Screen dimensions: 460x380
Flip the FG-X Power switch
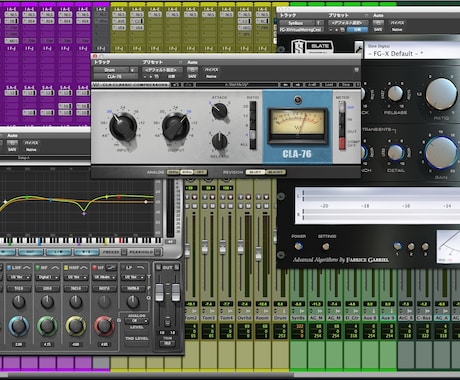298,246
